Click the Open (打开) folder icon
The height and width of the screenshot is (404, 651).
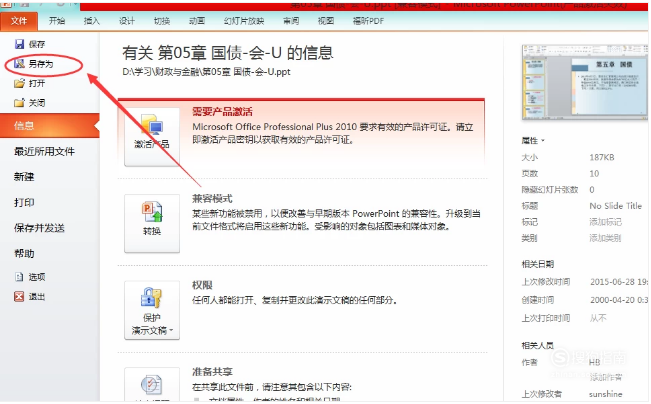pos(19,83)
